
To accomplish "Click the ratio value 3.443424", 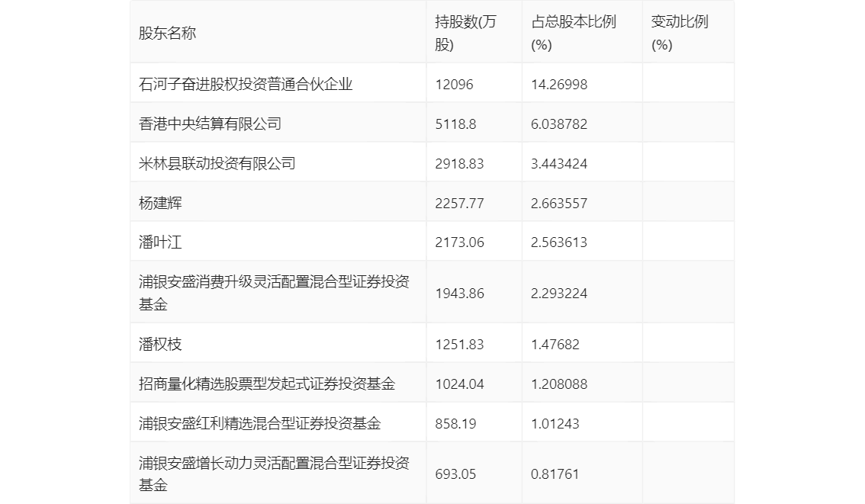I will coord(559,164).
